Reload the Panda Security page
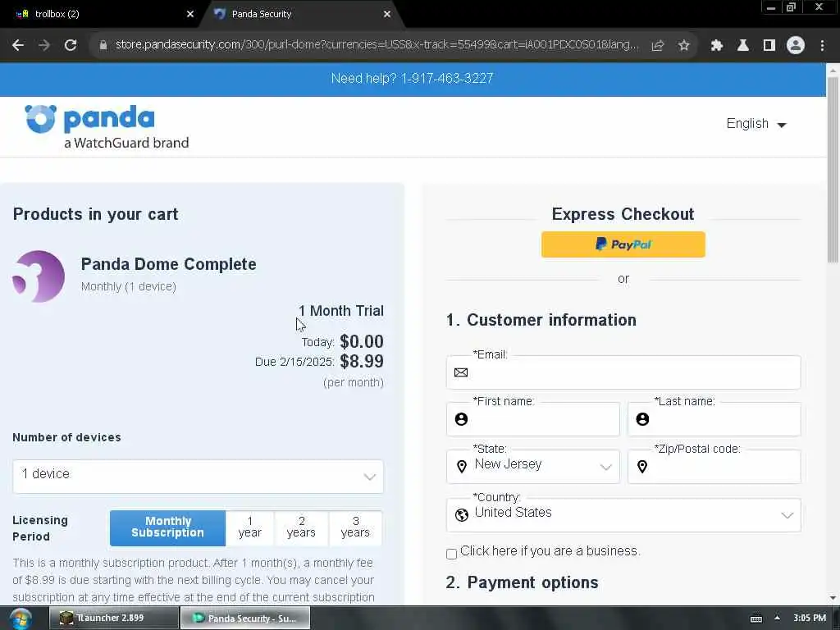The width and height of the screenshot is (840, 630). tap(71, 46)
